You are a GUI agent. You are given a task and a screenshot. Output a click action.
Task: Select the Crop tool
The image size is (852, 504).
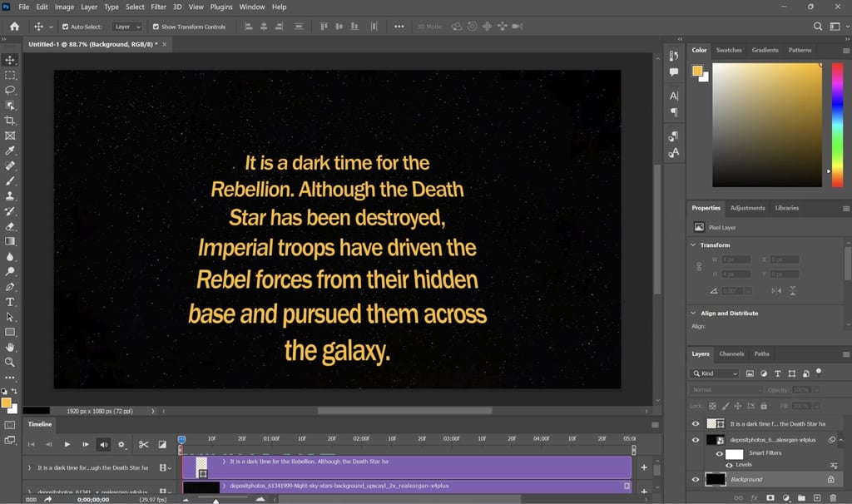pos(10,121)
